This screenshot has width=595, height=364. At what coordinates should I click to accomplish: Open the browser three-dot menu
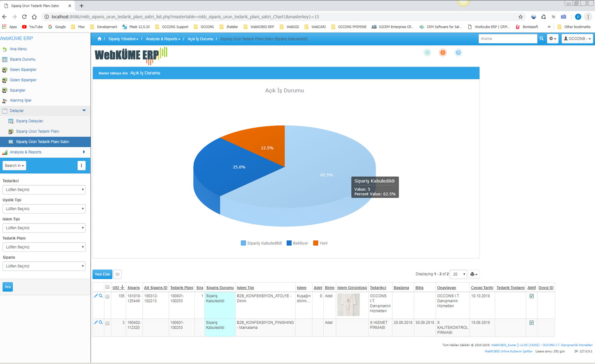(588, 17)
